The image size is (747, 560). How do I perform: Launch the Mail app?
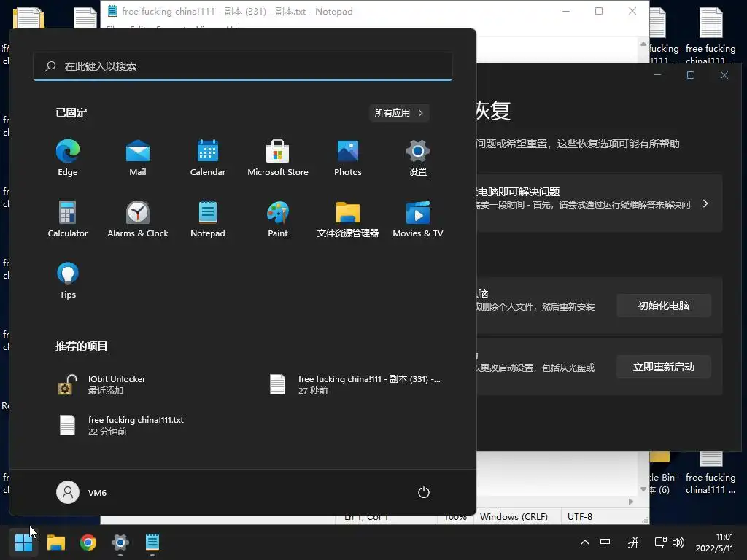point(138,158)
